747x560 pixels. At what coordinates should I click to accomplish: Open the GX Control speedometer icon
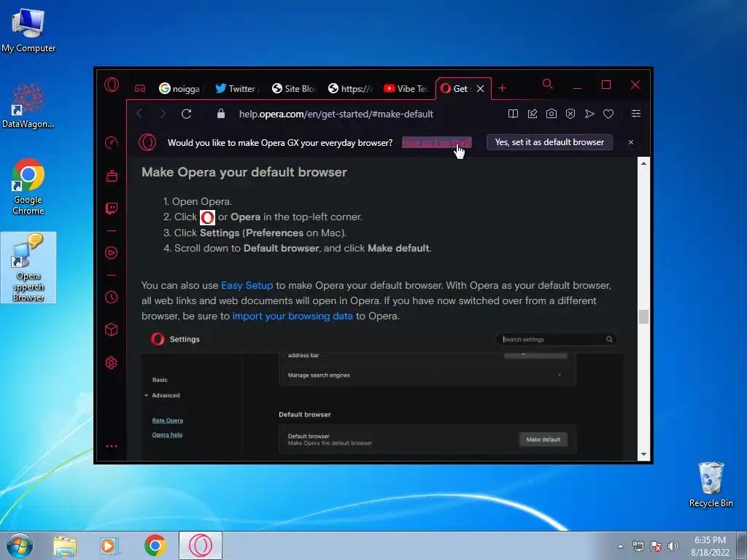coord(112,142)
